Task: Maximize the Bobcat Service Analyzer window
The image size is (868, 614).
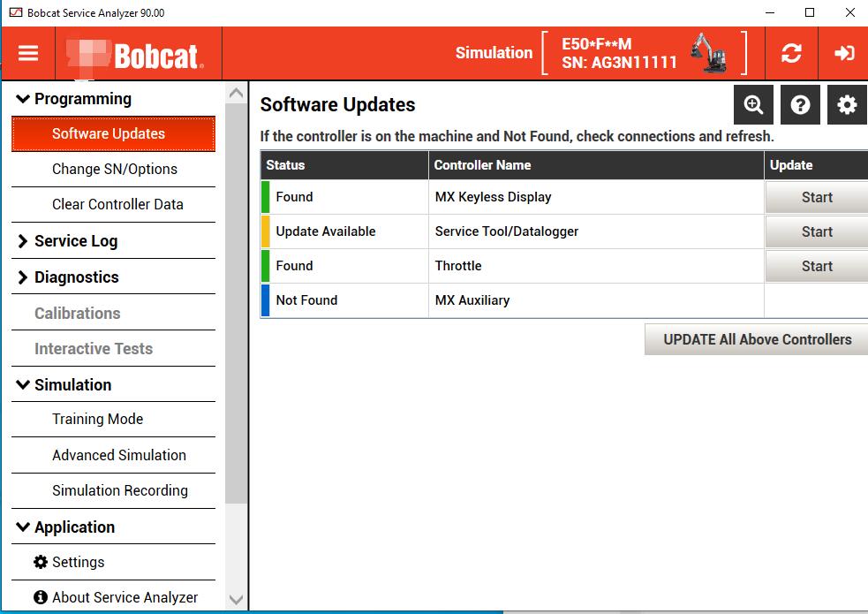Action: pos(810,12)
